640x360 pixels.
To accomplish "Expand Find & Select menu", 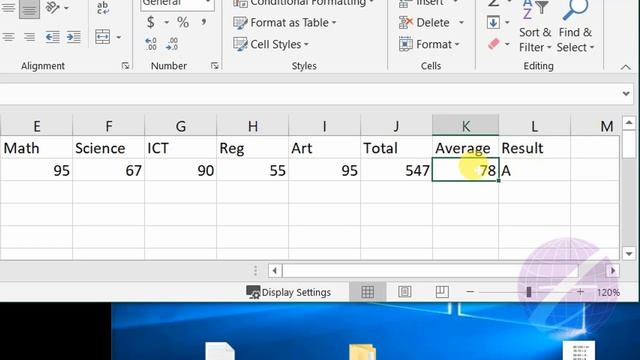I will pos(576,40).
